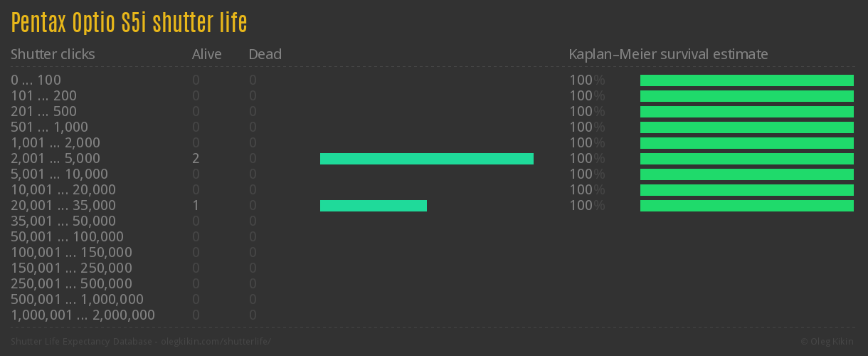Select the "2,001 … 5,000" row label
Viewport: 868px width, 356px height.
click(x=55, y=159)
